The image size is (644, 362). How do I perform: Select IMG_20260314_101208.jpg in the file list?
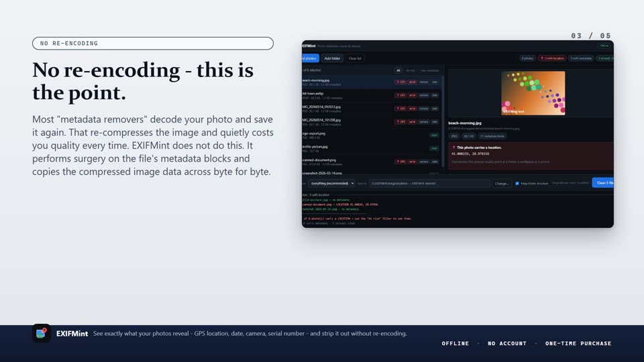click(x=371, y=122)
